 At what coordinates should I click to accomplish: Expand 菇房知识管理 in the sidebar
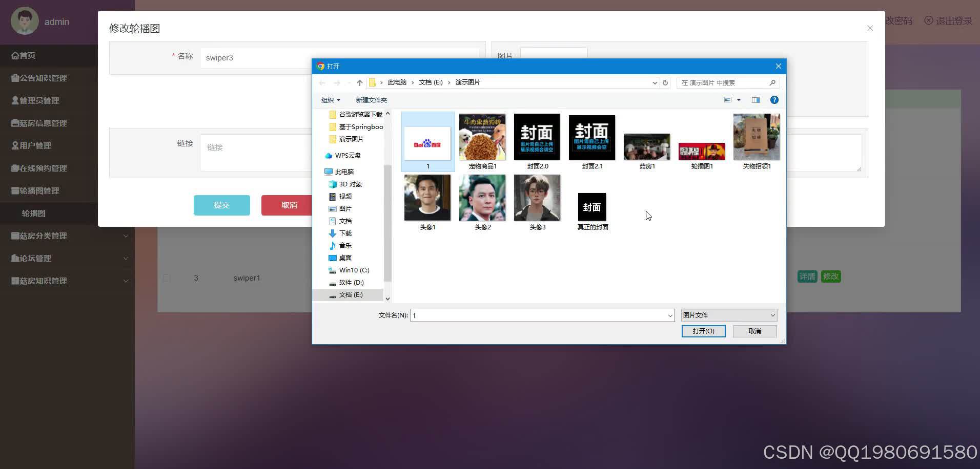(x=68, y=281)
